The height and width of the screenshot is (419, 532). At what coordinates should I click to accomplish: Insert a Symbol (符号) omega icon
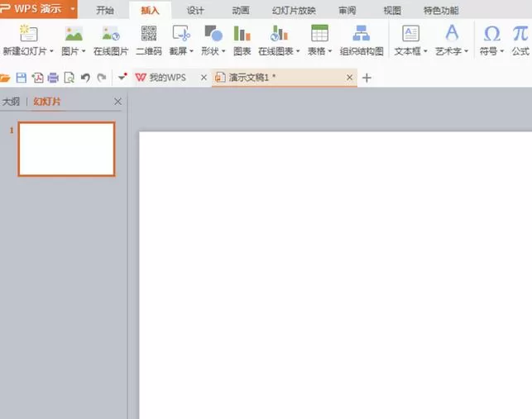point(491,34)
